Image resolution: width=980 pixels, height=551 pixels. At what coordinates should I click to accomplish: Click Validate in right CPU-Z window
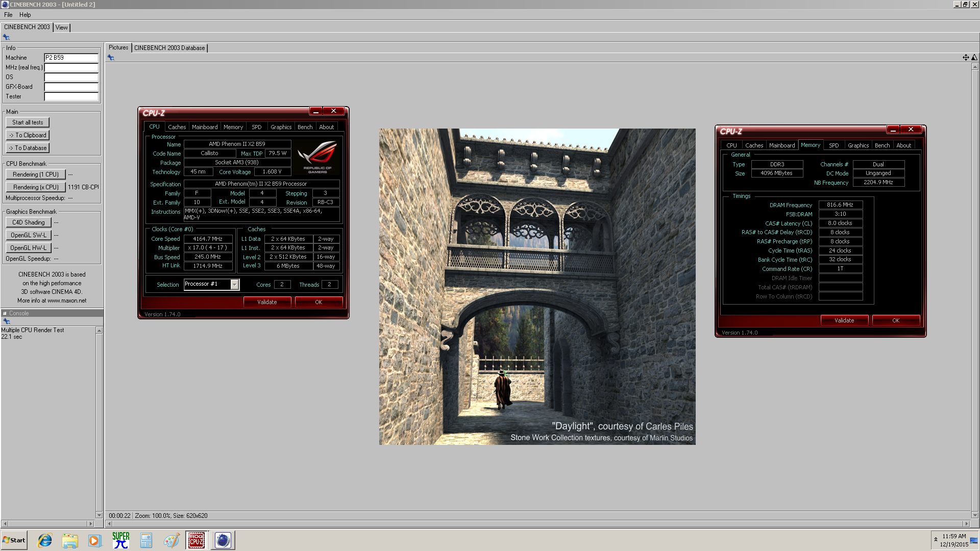coord(844,320)
